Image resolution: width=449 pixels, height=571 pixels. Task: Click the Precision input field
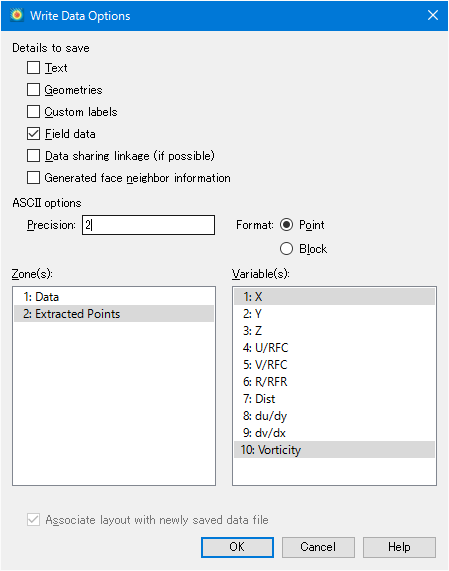click(x=148, y=225)
